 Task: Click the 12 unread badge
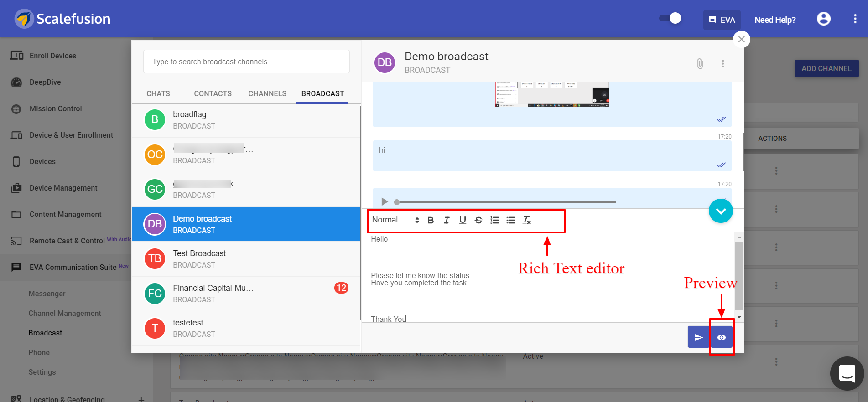341,288
